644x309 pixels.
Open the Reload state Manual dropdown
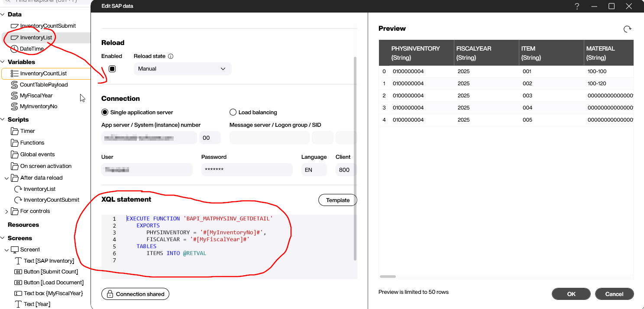(182, 69)
